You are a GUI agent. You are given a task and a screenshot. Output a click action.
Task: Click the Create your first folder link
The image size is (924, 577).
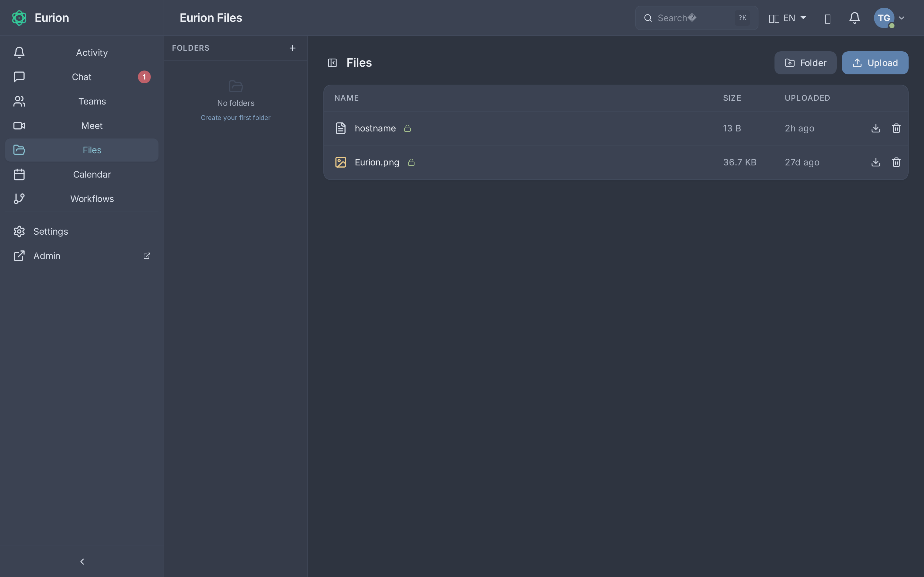coord(235,117)
